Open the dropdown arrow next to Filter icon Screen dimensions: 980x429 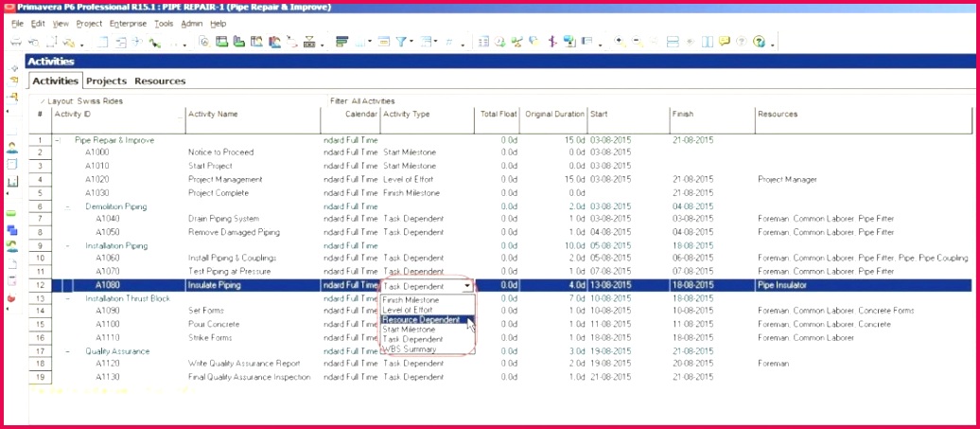point(411,42)
